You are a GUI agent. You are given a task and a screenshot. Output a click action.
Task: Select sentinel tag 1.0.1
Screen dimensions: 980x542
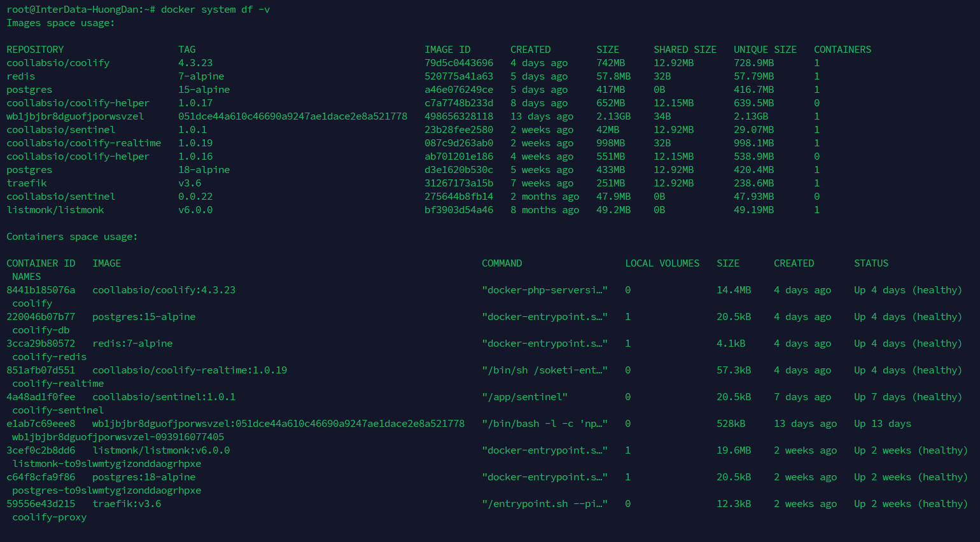click(192, 130)
